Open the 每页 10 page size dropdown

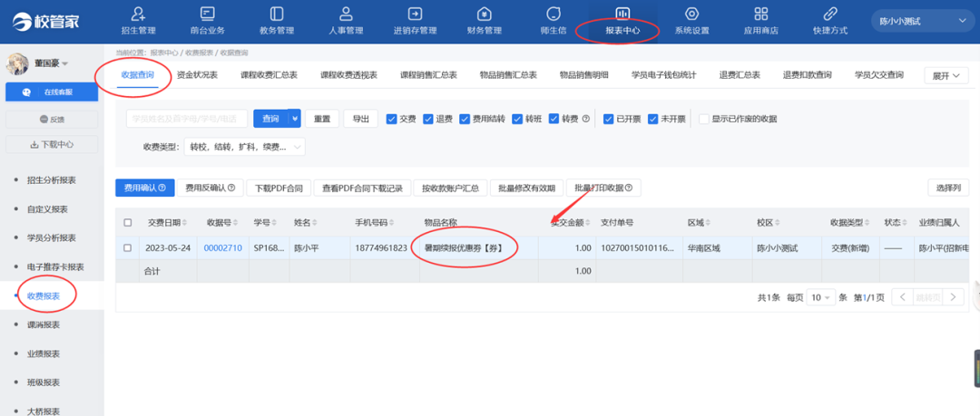pyautogui.click(x=820, y=297)
